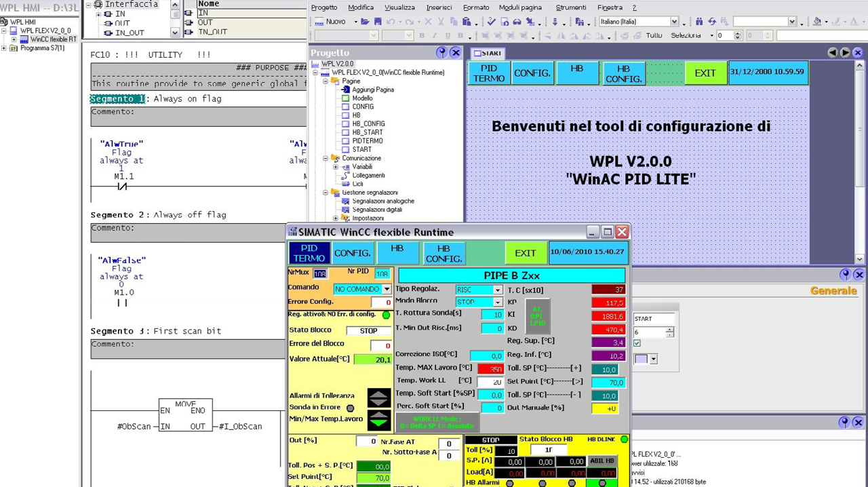
Task: Click the Cut scissors icon
Action: pyautogui.click(x=441, y=22)
